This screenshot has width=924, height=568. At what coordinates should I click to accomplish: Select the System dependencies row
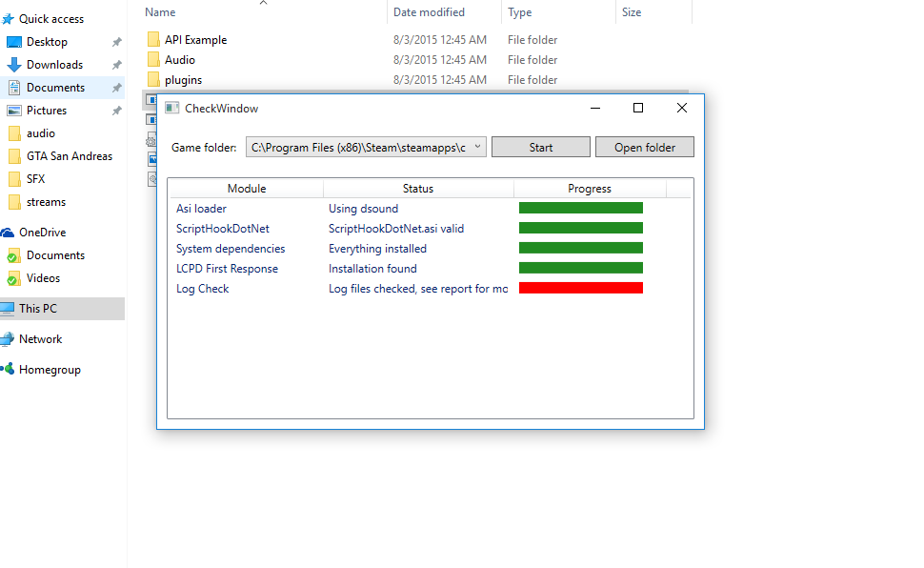431,249
